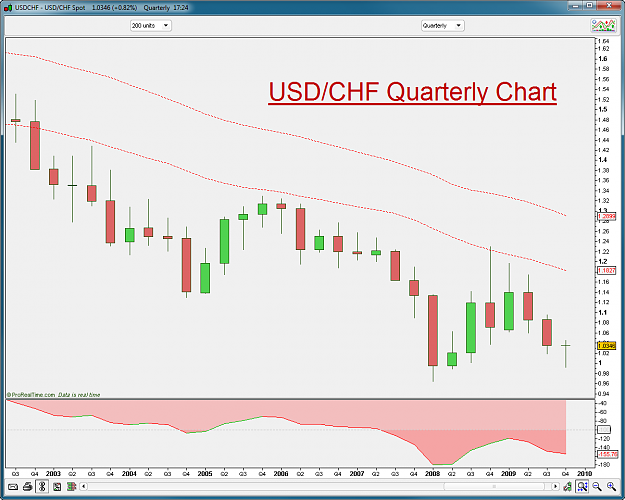Click the scrollbar right arrow
Viewport: 625px width, 500px height.
coord(555,486)
